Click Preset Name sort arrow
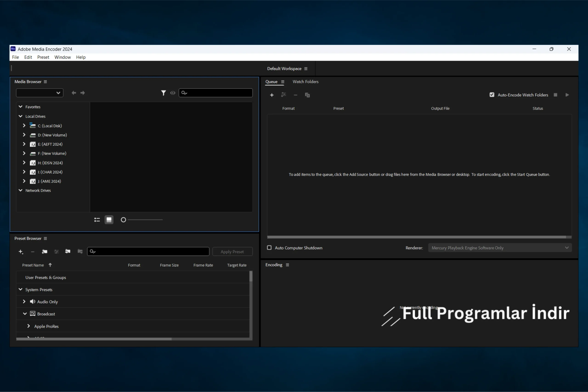Viewport: 588px width, 392px height. (x=50, y=265)
